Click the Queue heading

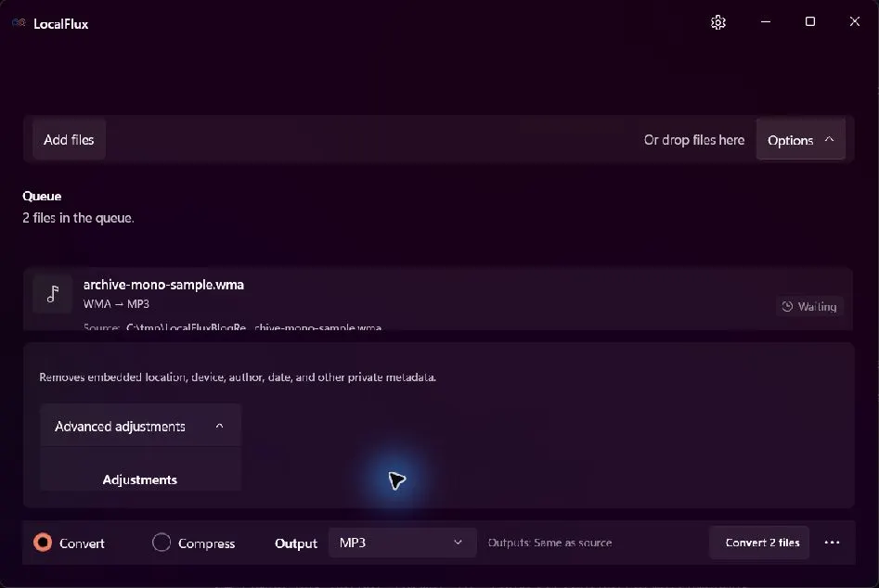(x=42, y=196)
